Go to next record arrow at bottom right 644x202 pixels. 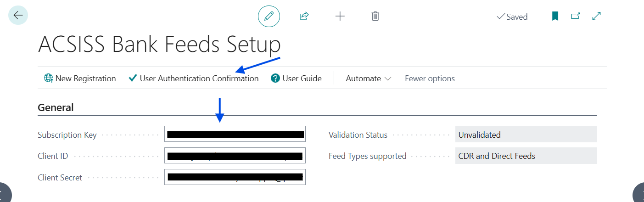(638, 193)
